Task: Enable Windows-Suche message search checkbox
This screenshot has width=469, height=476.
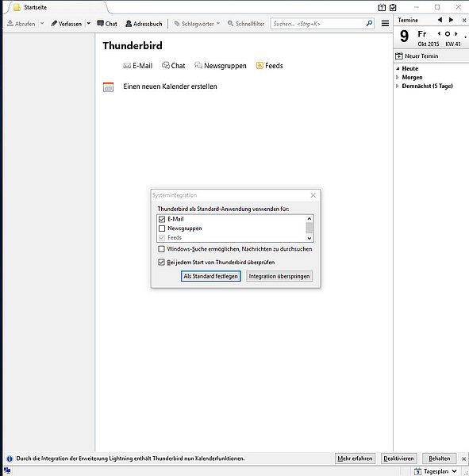Action: [x=161, y=249]
